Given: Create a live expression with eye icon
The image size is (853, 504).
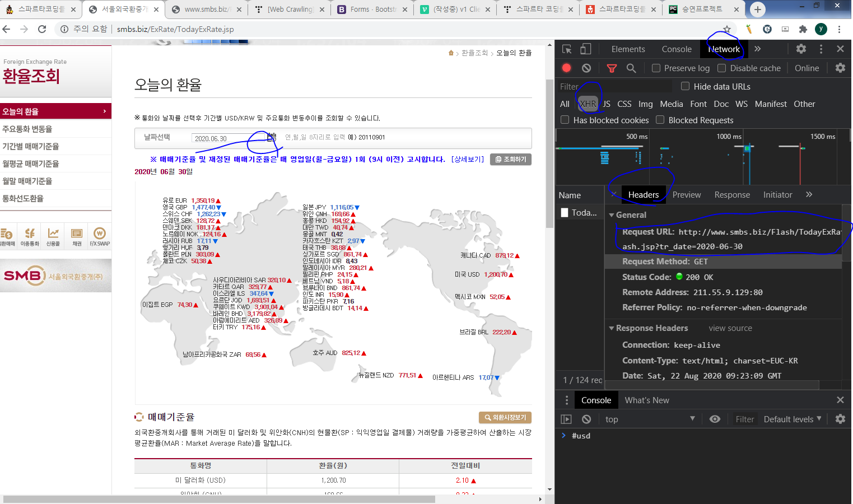Looking at the screenshot, I should pos(715,419).
